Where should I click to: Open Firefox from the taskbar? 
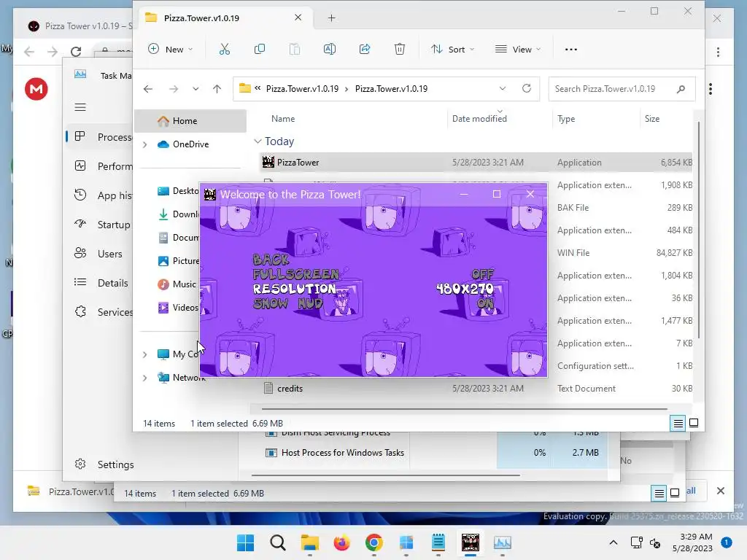[341, 542]
